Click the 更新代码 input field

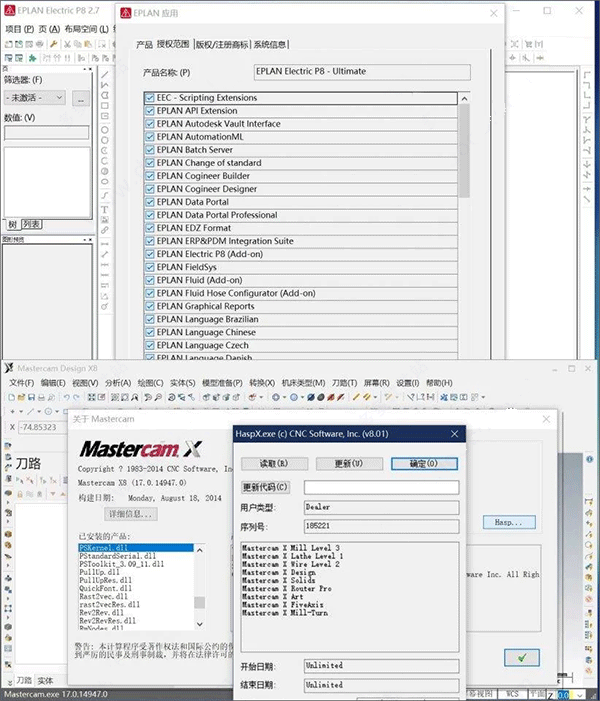tap(381, 487)
